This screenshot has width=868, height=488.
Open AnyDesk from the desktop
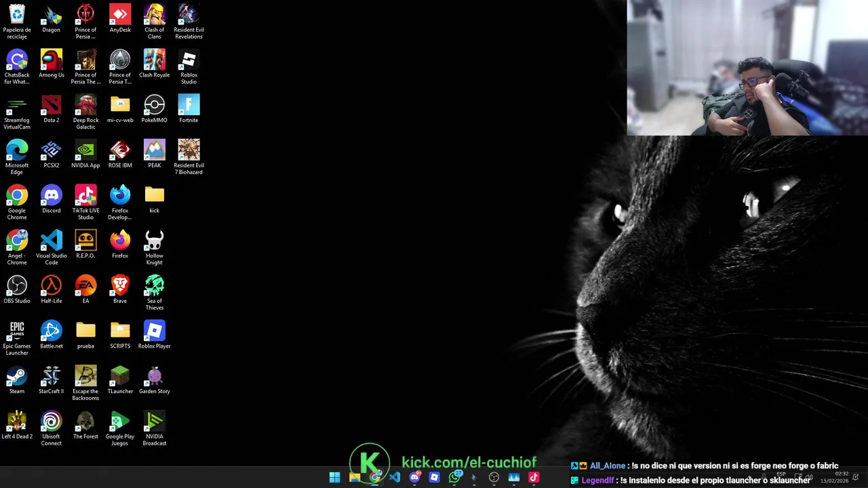pos(120,18)
